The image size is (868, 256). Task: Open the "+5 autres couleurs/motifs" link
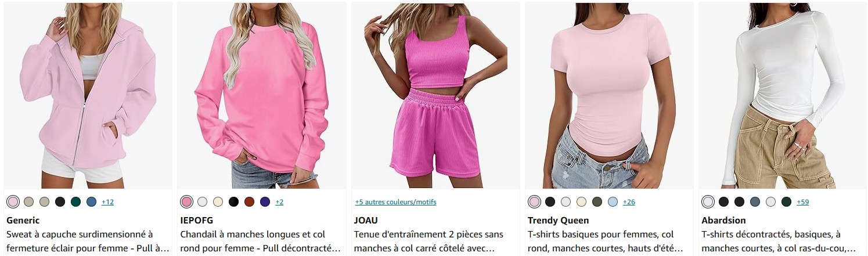point(395,202)
